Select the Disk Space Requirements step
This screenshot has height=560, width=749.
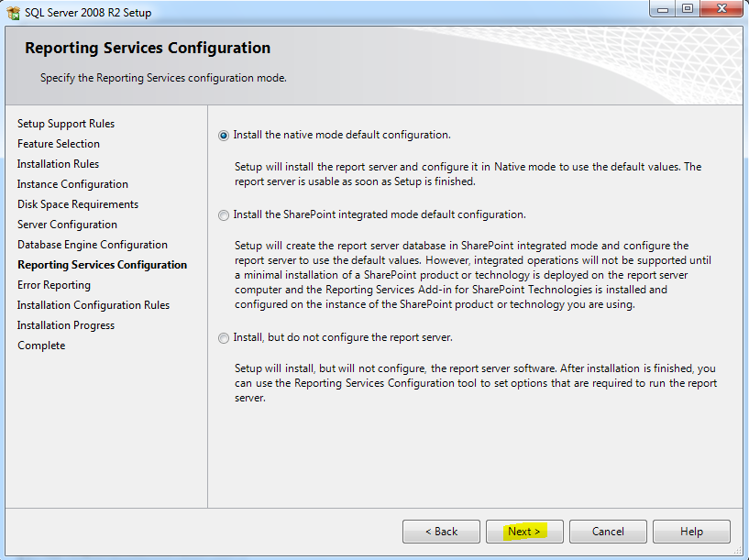pyautogui.click(x=78, y=204)
